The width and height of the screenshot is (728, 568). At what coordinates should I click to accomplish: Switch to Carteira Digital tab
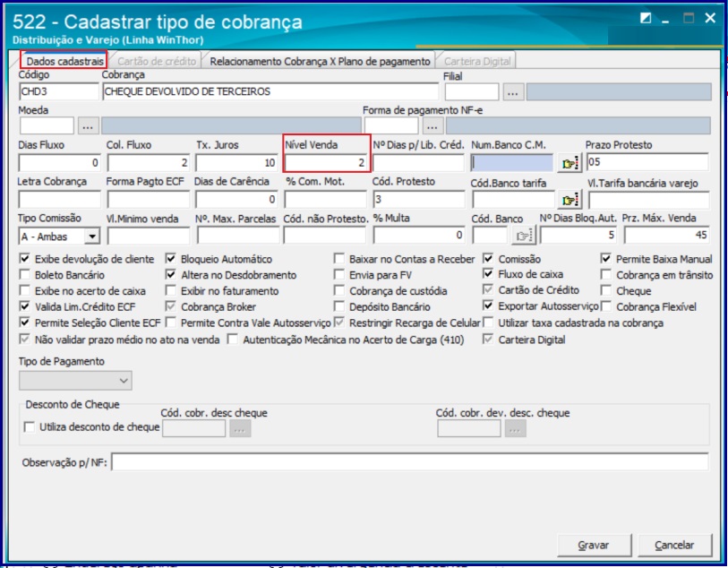tap(476, 61)
